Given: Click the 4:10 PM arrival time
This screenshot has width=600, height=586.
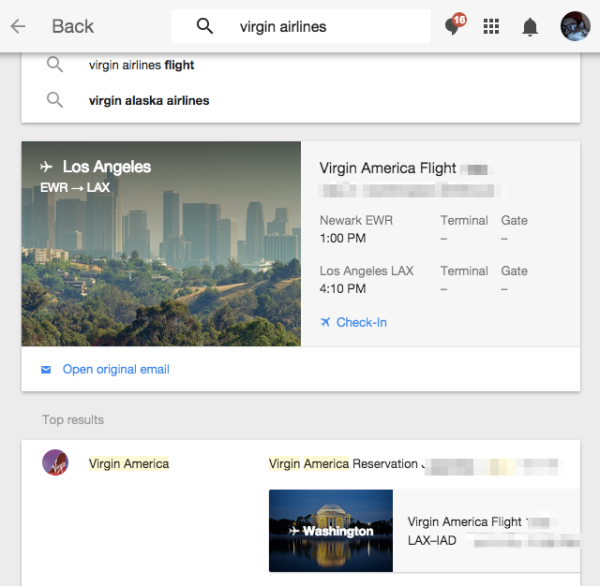Looking at the screenshot, I should click(x=343, y=289).
